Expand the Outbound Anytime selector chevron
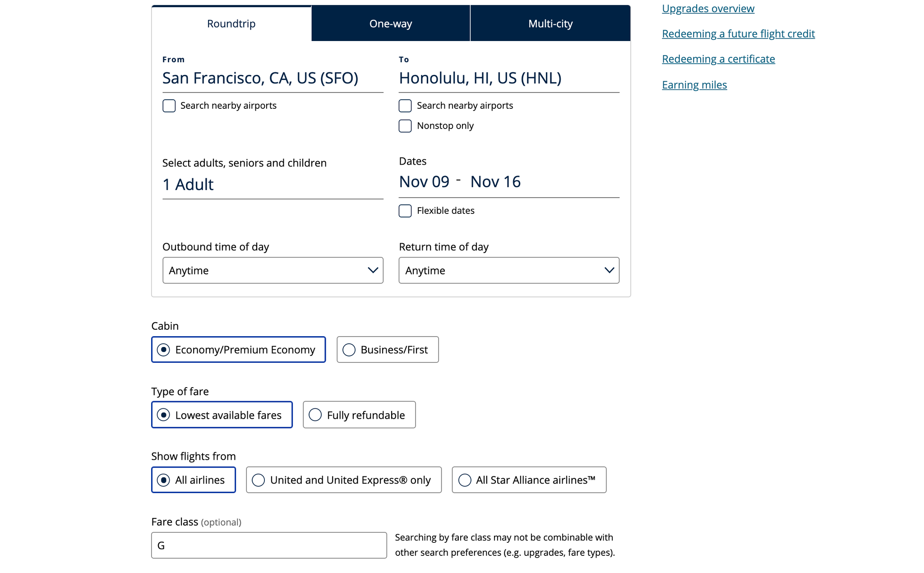924x573 pixels. click(x=373, y=270)
